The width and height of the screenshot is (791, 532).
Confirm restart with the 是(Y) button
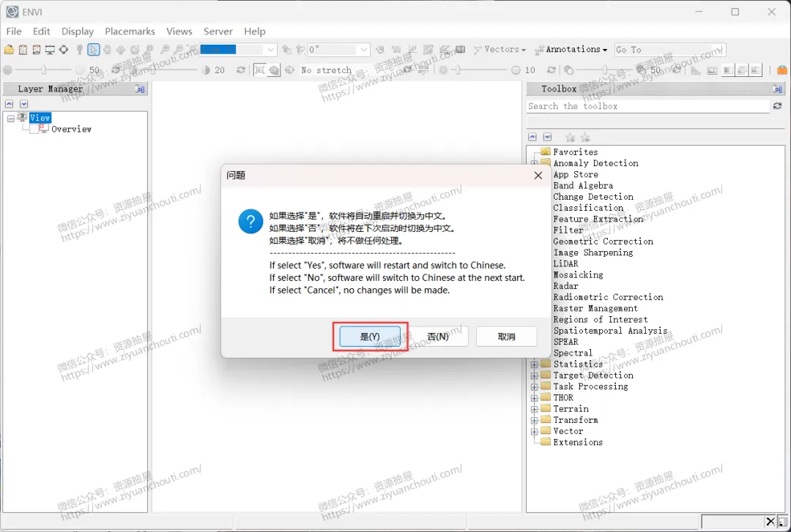coord(370,337)
